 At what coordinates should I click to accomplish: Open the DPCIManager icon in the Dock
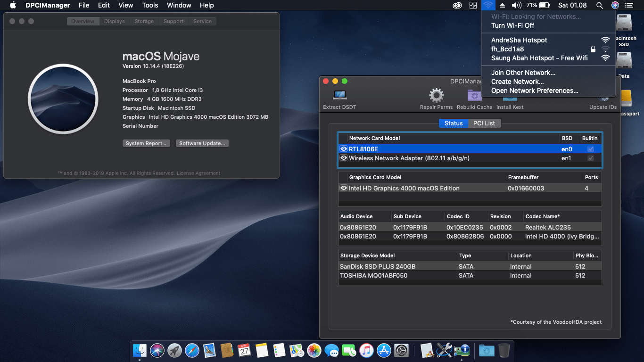pos(462,350)
